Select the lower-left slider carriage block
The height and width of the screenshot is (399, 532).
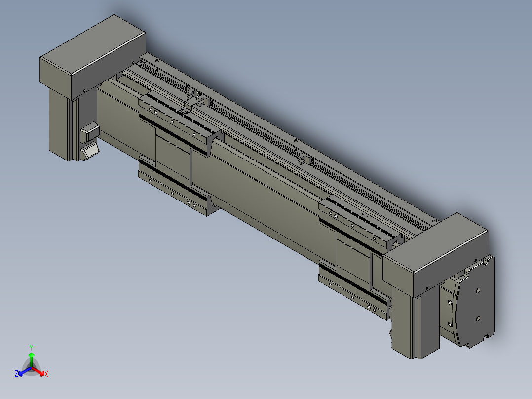click(178, 187)
